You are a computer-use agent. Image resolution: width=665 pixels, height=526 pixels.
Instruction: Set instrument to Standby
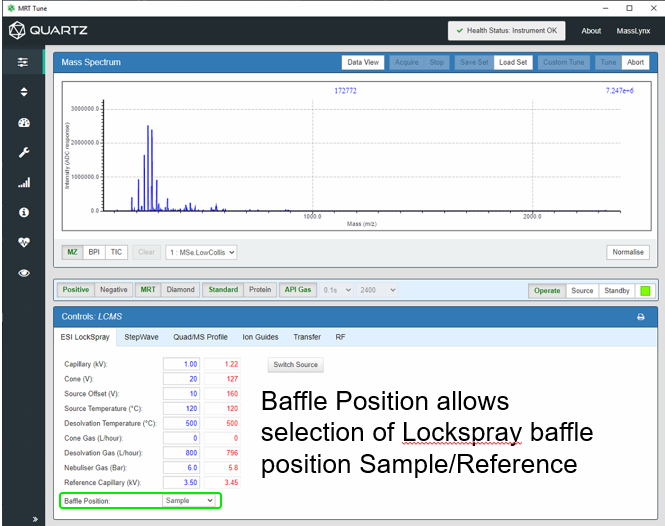pos(616,291)
